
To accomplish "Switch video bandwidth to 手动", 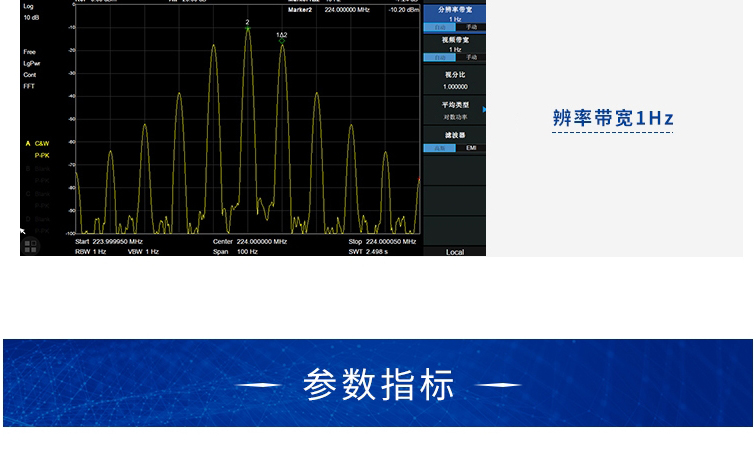I will [471, 57].
